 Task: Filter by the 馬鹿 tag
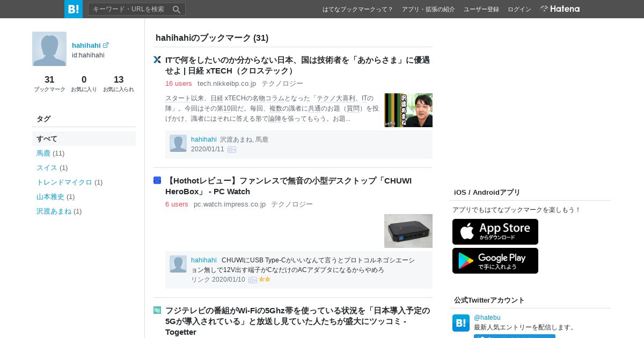point(43,153)
